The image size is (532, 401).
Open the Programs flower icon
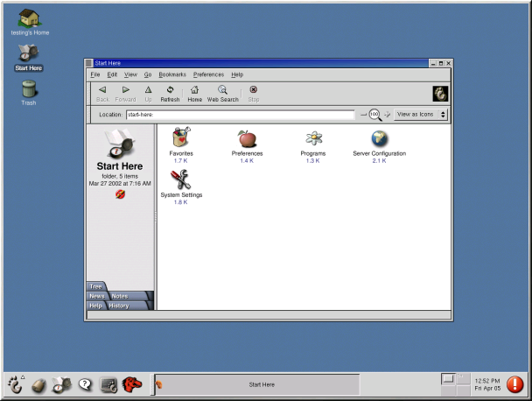coord(313,138)
